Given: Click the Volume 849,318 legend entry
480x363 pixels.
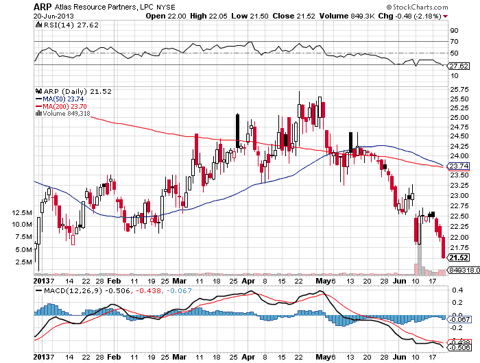Looking at the screenshot, I should click(x=66, y=114).
